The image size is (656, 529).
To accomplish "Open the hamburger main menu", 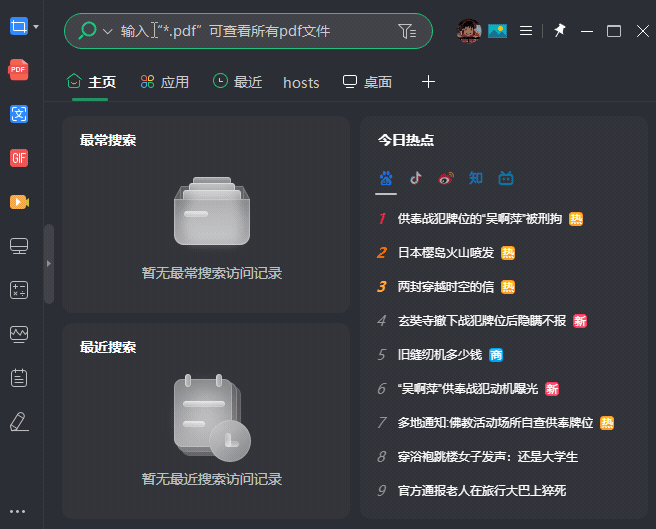I will pyautogui.click(x=526, y=31).
